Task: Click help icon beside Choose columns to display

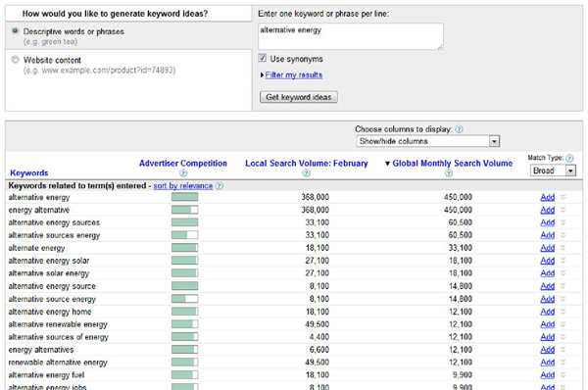Action: point(459,129)
